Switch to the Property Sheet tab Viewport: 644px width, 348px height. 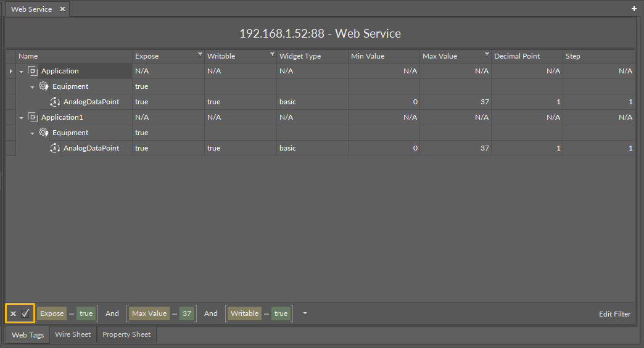pos(126,334)
